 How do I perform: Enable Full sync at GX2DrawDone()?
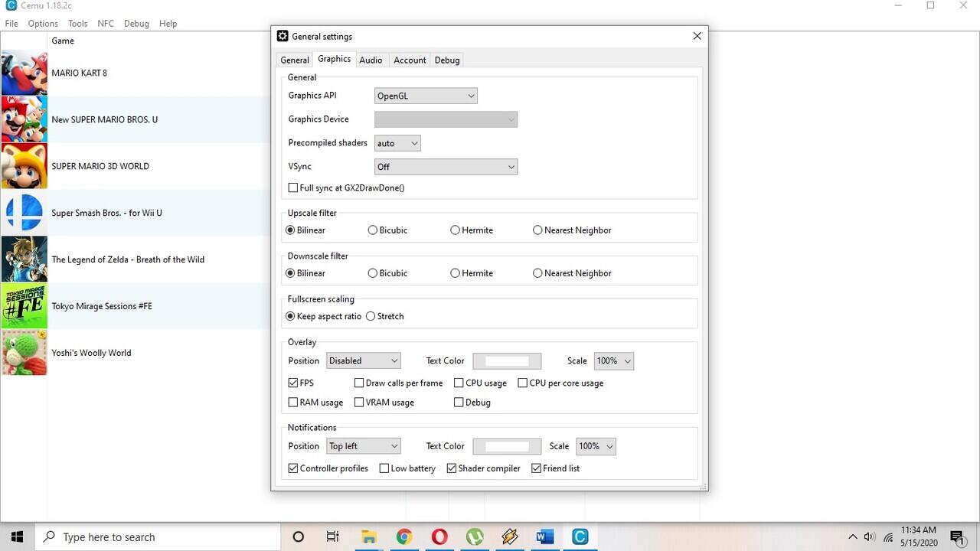coord(346,187)
